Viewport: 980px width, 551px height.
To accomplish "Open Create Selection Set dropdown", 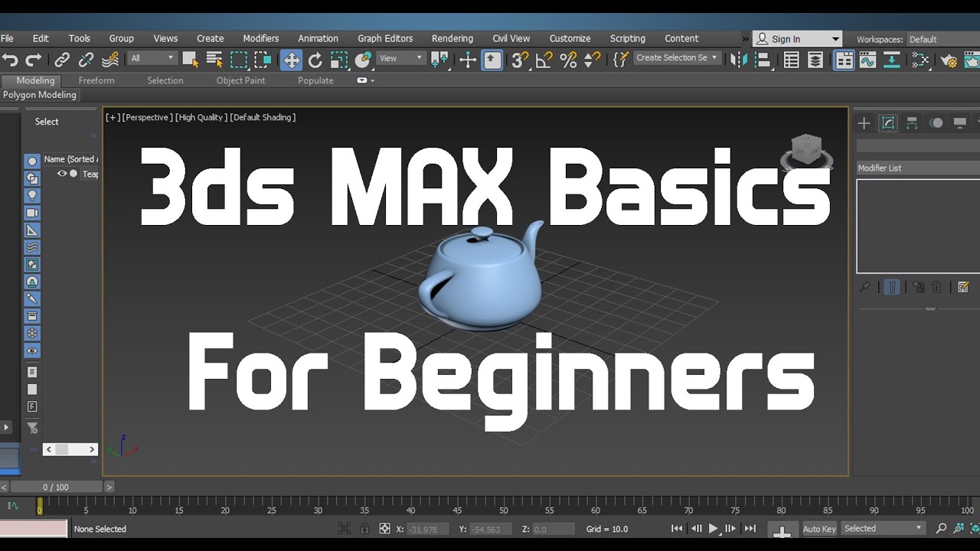I will [677, 58].
